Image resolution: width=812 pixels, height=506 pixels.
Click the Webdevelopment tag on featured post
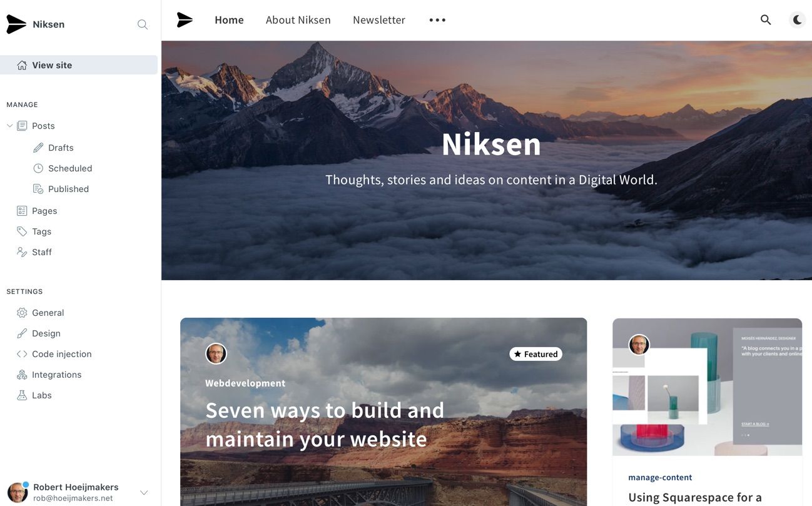[x=245, y=383]
